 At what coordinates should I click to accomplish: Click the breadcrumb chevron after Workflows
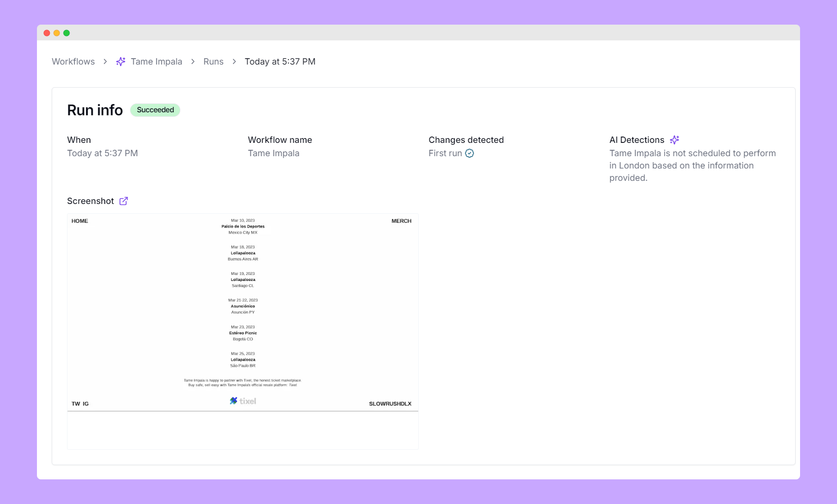coord(105,62)
